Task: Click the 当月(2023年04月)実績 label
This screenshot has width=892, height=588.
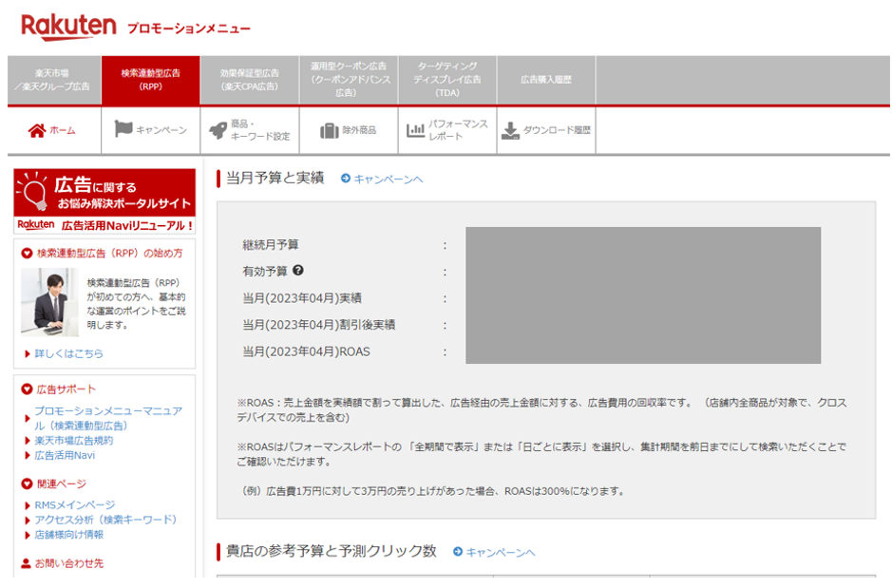Action: [x=302, y=298]
